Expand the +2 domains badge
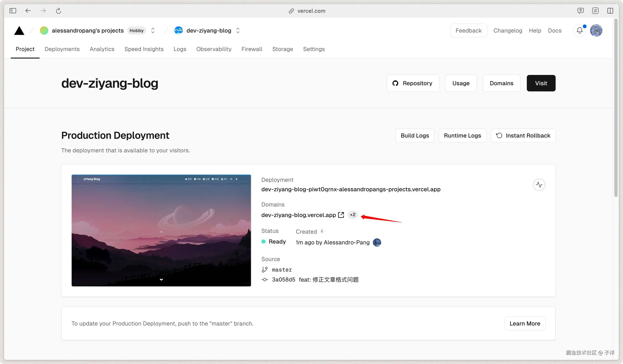623x364 pixels. [x=352, y=215]
